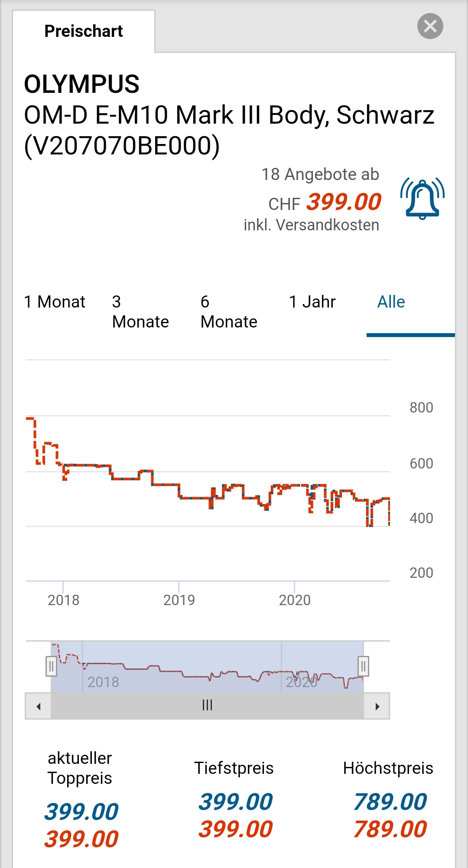The width and height of the screenshot is (468, 868).
Task: Select the 1 Jahr range tab
Action: point(312,302)
